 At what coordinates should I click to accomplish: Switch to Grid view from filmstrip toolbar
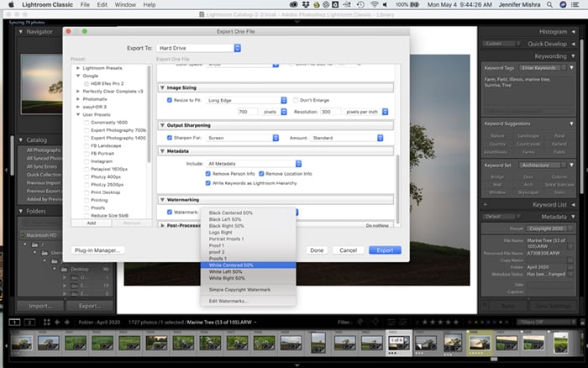pyautogui.click(x=47, y=322)
